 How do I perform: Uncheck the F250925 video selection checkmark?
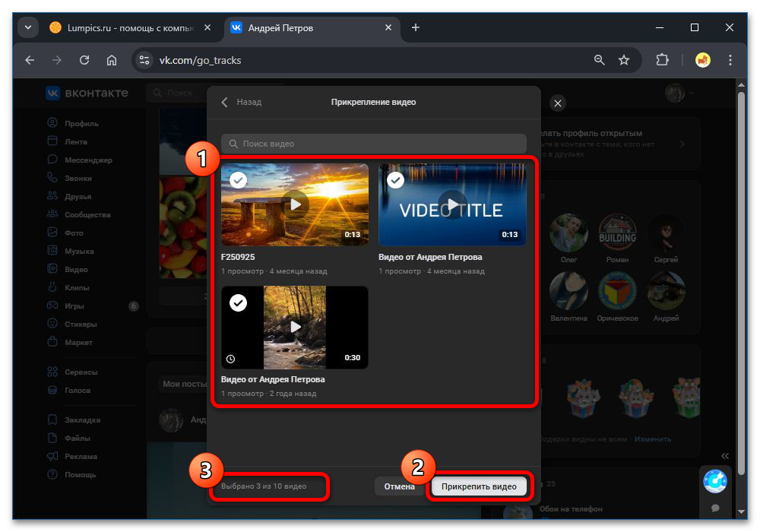click(239, 180)
